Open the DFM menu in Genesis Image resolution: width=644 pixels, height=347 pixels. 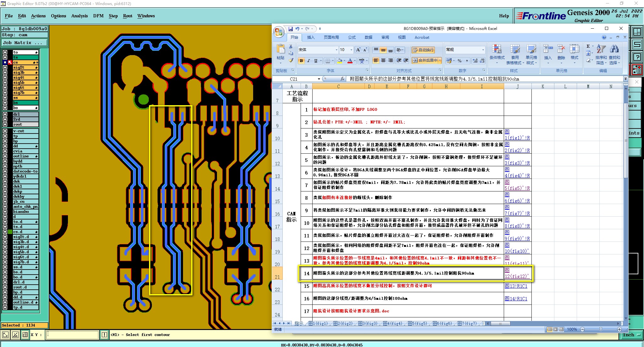pos(98,16)
